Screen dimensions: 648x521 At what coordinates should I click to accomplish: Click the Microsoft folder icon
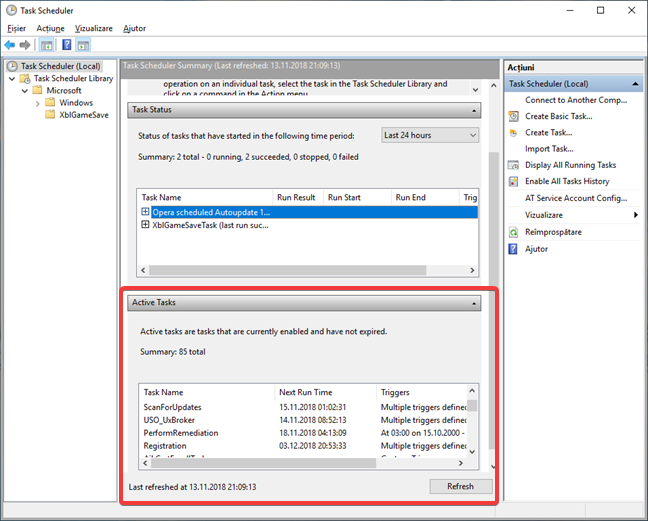pos(38,90)
